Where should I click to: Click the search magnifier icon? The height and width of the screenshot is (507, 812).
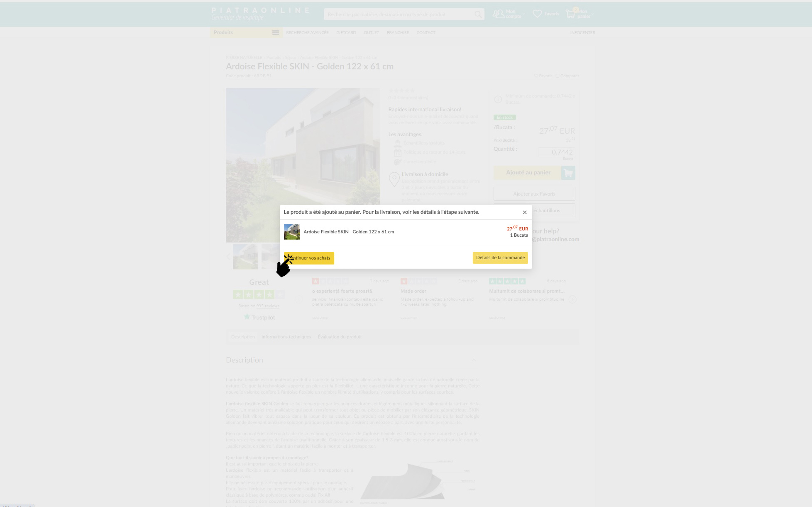(x=478, y=15)
